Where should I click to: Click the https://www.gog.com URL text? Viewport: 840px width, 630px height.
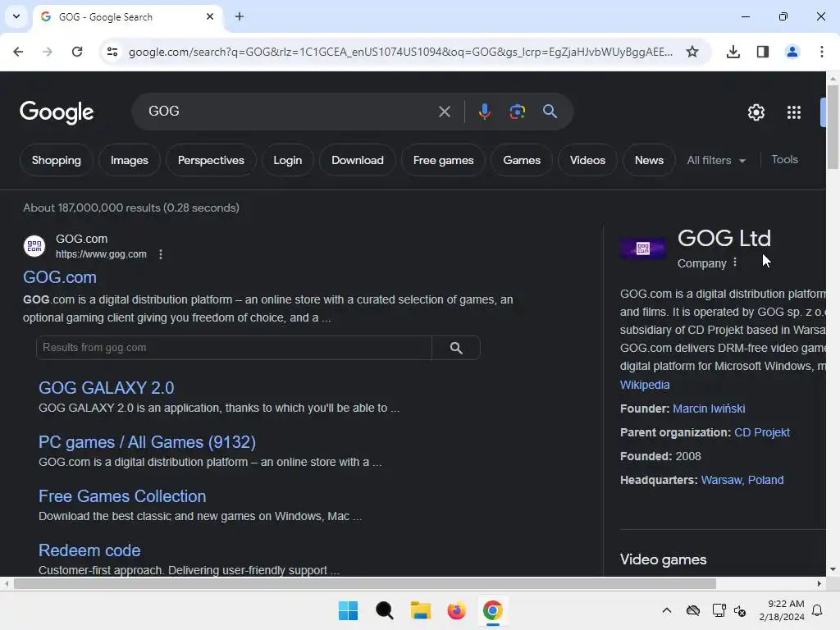(x=101, y=254)
